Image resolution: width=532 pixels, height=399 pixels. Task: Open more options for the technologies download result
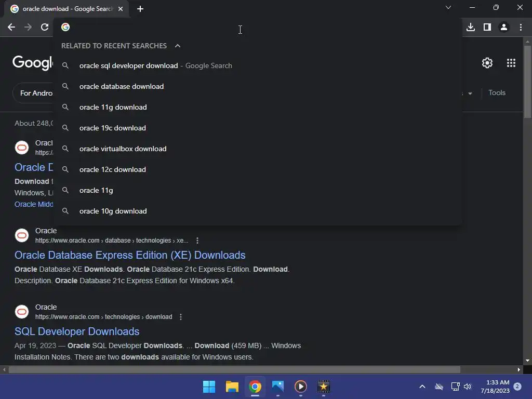click(181, 317)
